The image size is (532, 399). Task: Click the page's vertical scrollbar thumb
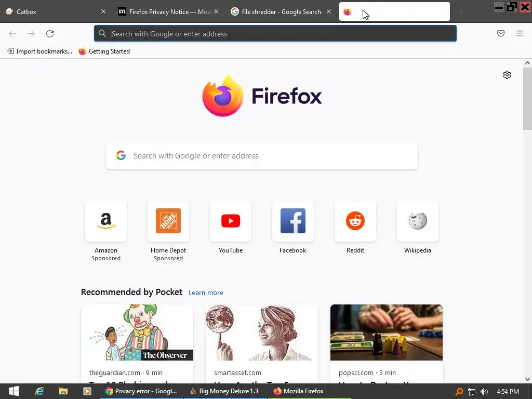[527, 99]
